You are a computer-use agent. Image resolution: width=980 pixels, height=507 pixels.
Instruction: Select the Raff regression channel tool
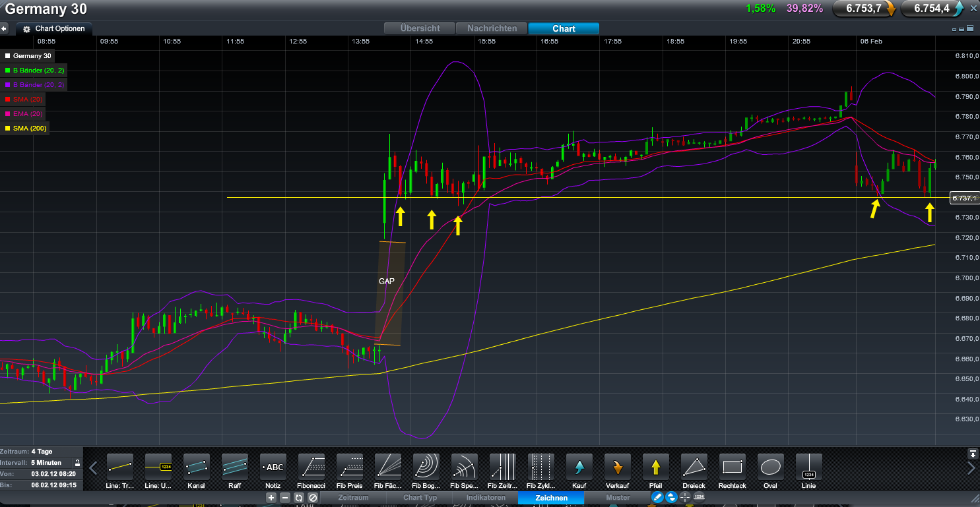(x=234, y=467)
